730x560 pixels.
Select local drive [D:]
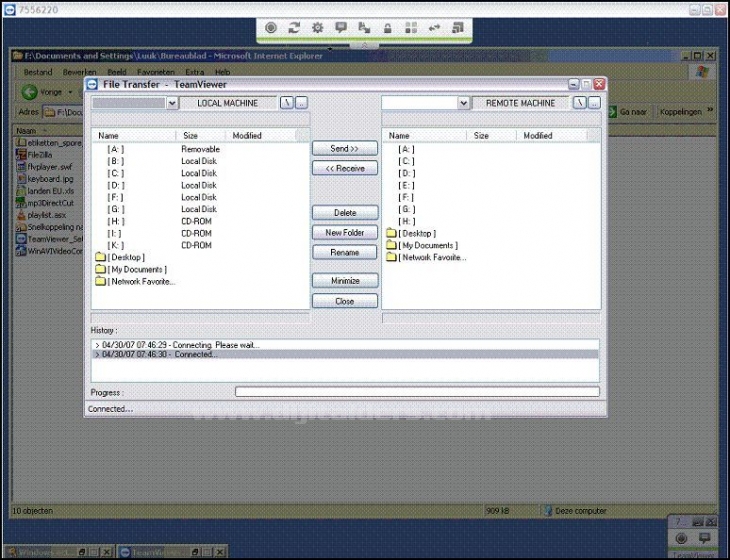115,185
